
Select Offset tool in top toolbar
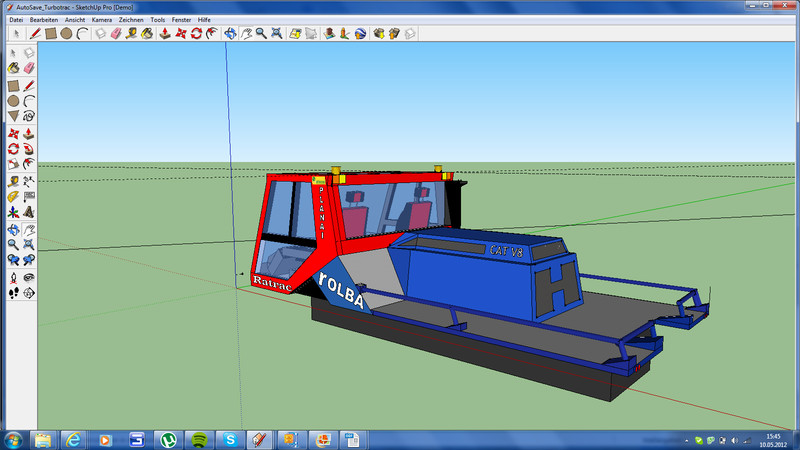click(212, 34)
